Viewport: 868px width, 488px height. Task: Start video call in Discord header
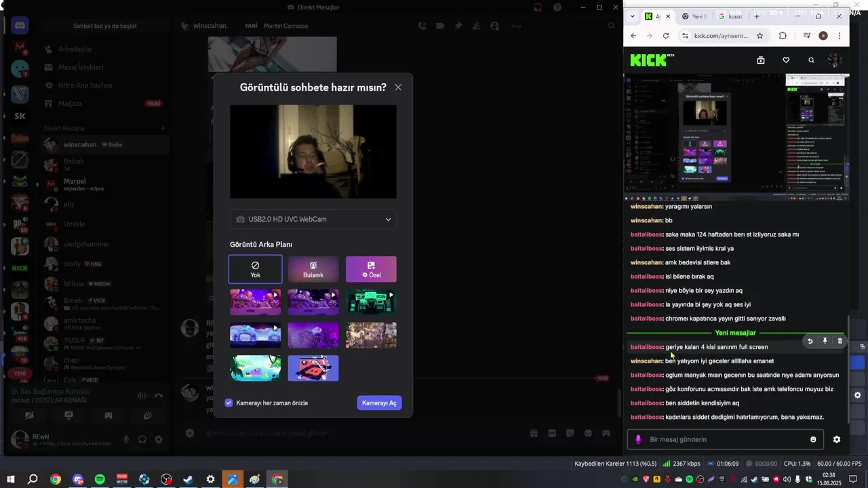(440, 26)
